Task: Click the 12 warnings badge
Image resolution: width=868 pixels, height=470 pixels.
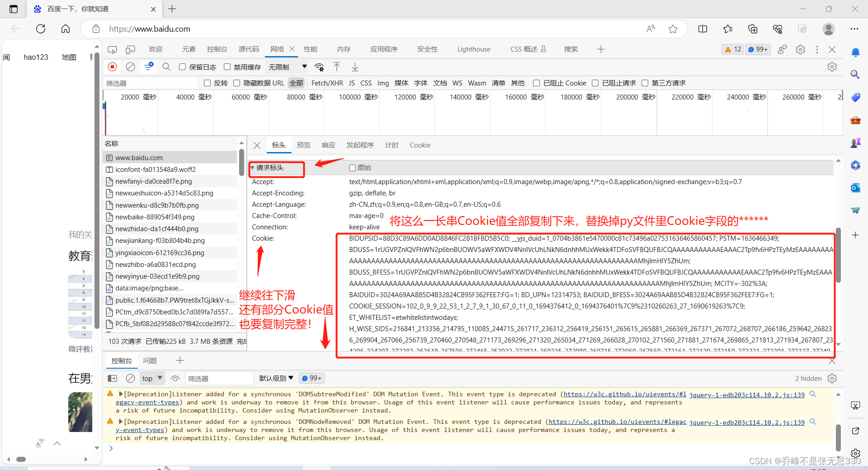Action: (x=733, y=49)
